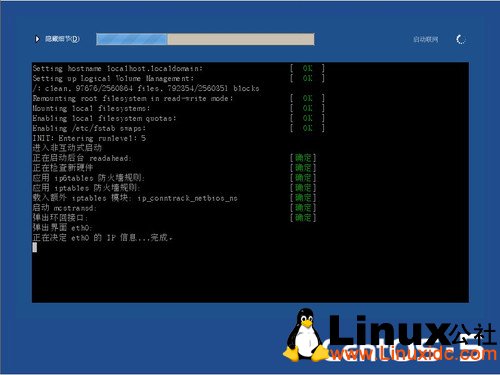Viewport: 500px width, 375px height.
Task: Click the 应用 iptables 防火墙规则 line
Action: coord(86,188)
